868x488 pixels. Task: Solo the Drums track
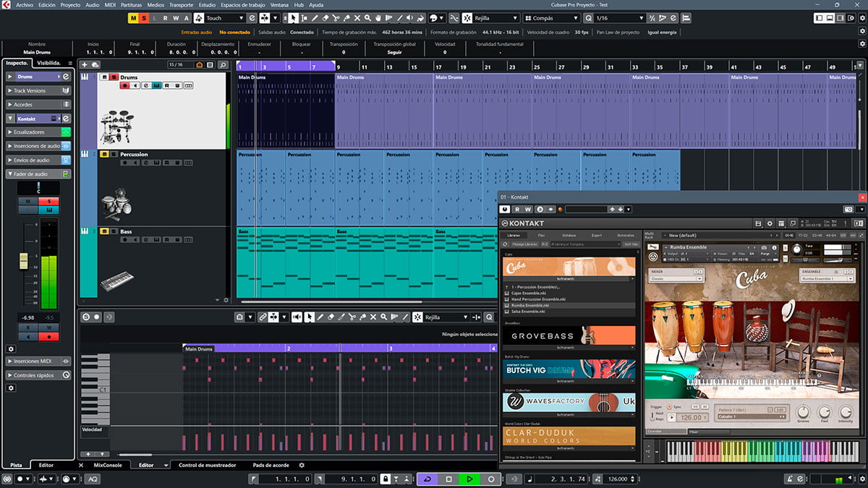(x=114, y=77)
